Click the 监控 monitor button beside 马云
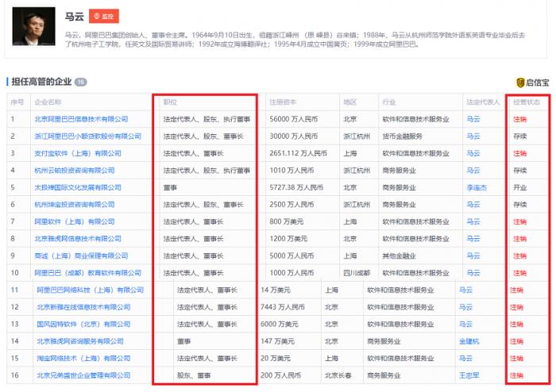Viewport: 556px width, 392px height. [105, 16]
